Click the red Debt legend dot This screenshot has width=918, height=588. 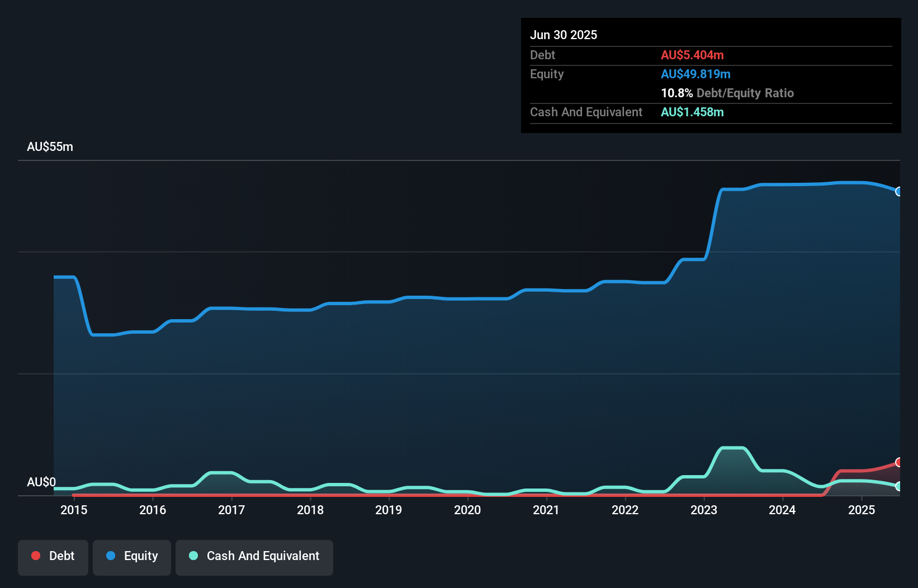[36, 556]
